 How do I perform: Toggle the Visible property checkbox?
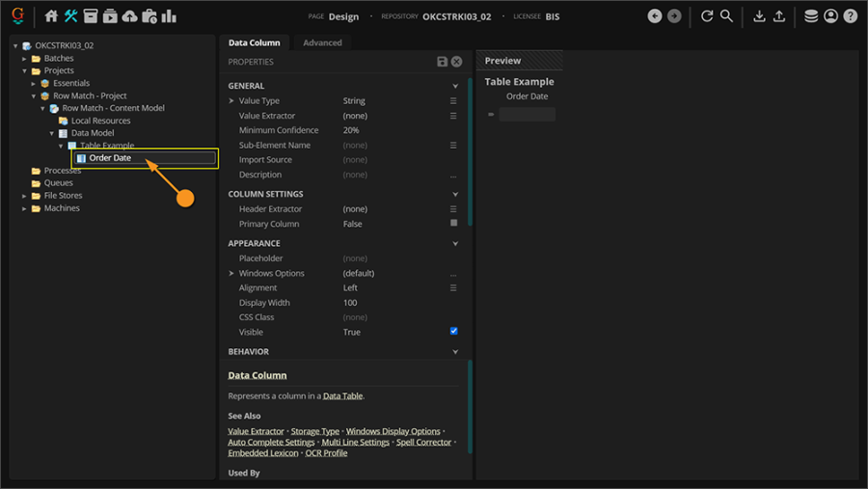[x=454, y=332]
